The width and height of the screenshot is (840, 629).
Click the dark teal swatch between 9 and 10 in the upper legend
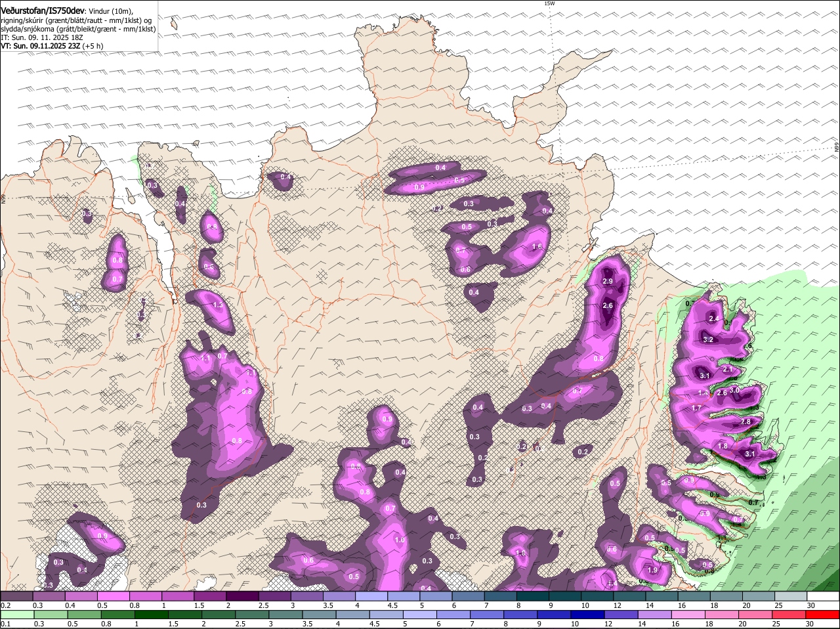[566, 596]
